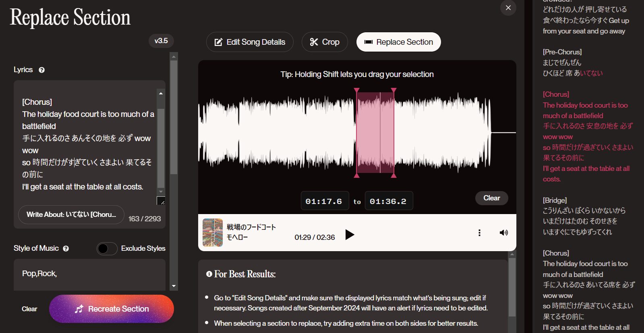Open the v3.5 model version selector
Viewport: 644px width, 333px height.
tap(161, 41)
